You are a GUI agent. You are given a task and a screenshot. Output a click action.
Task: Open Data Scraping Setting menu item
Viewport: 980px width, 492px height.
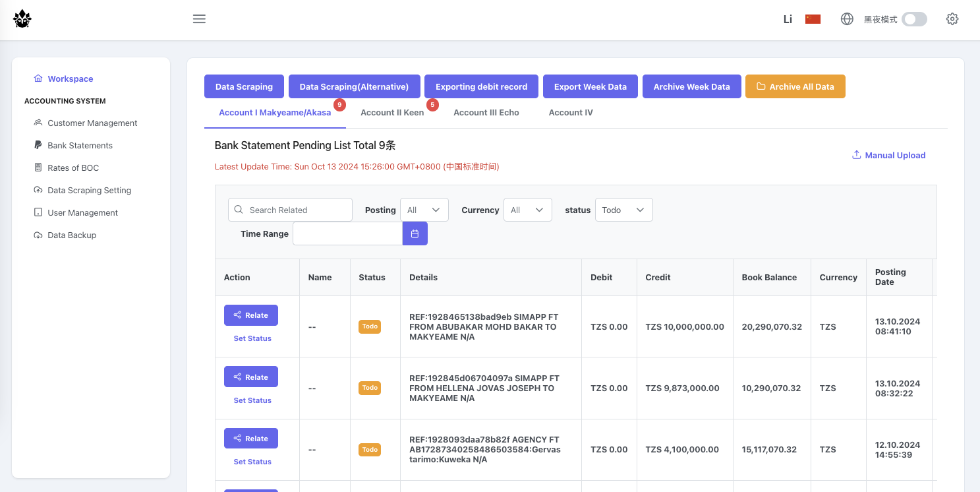coord(89,190)
